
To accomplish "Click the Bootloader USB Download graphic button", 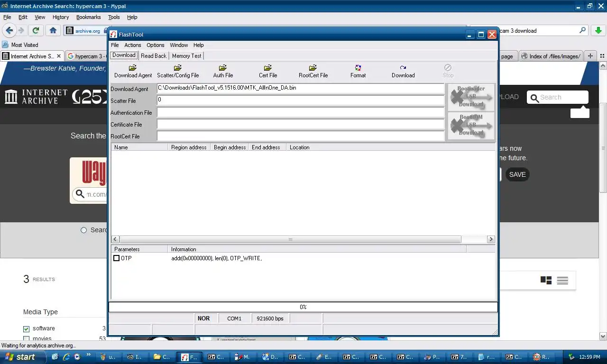I will [471, 97].
